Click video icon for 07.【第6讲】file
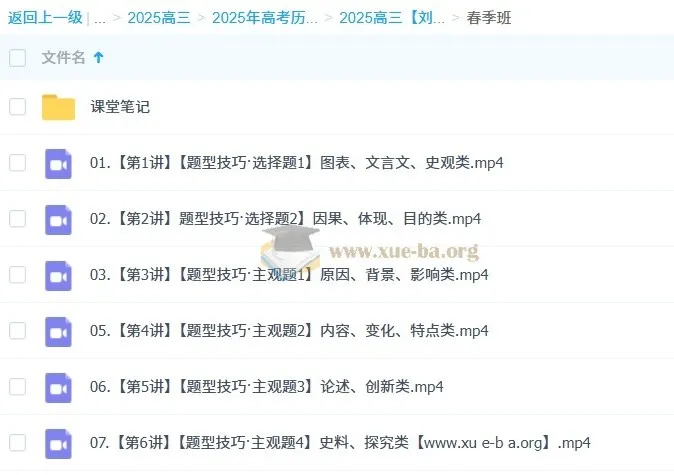 pos(58,443)
